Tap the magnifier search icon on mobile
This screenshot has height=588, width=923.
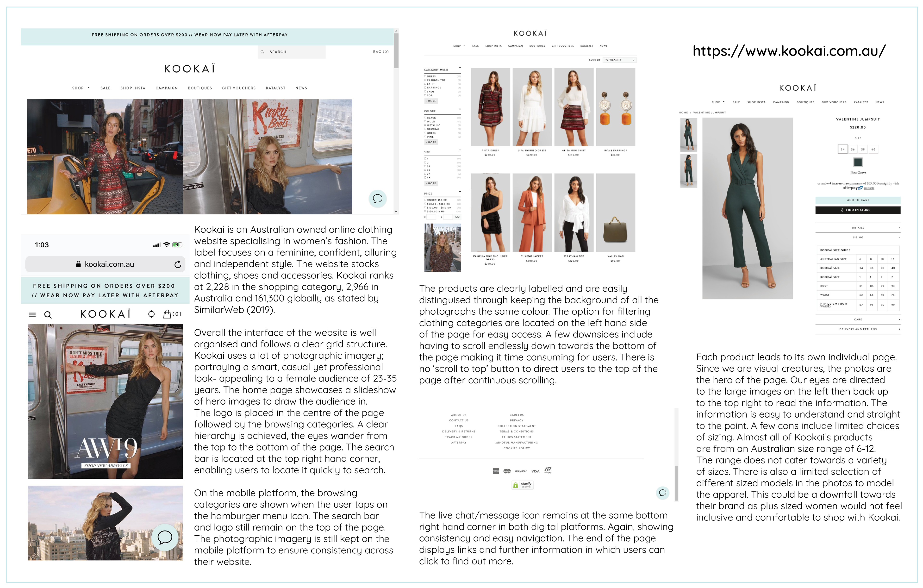(x=48, y=315)
